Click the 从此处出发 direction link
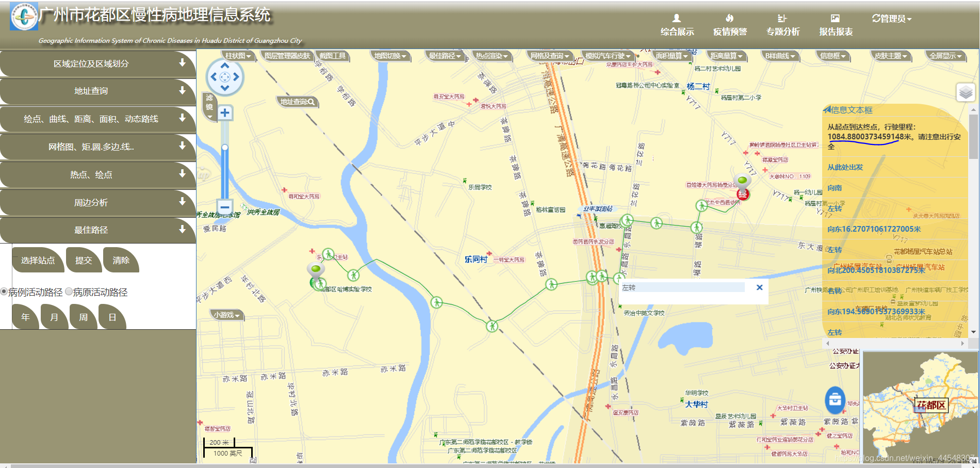The image size is (980, 468). 845,167
